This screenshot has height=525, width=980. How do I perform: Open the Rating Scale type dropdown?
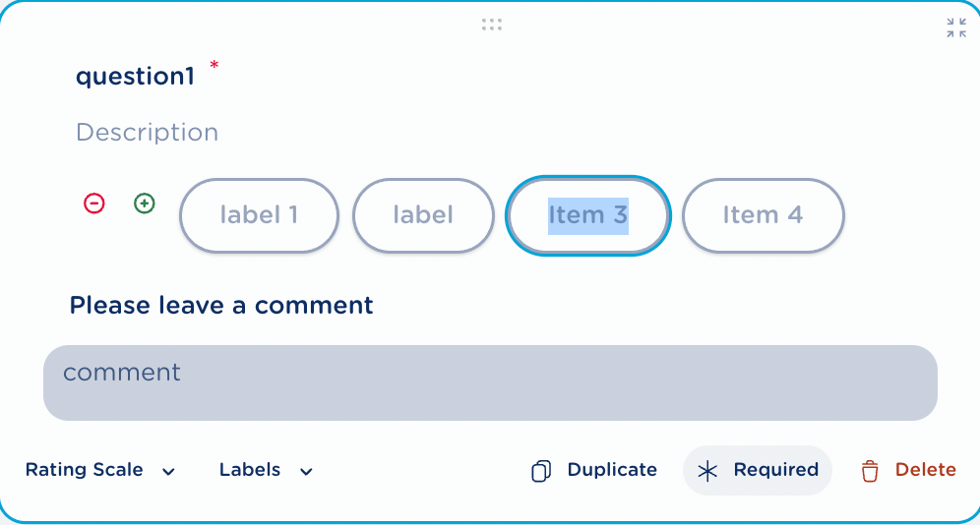pos(99,470)
